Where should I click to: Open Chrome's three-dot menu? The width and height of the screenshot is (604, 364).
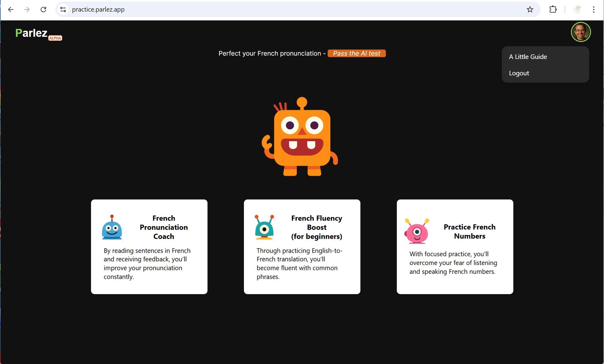click(x=593, y=9)
